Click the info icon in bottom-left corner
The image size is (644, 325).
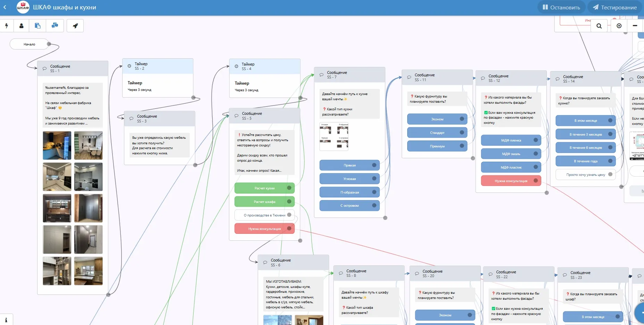click(6, 320)
